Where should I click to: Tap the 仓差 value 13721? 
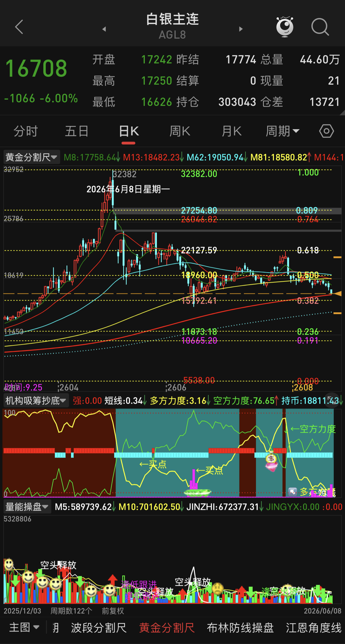point(325,102)
